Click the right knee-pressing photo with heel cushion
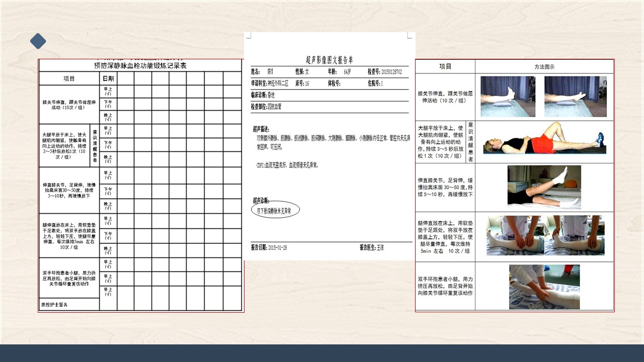The height and width of the screenshot is (362, 644). 573,235
